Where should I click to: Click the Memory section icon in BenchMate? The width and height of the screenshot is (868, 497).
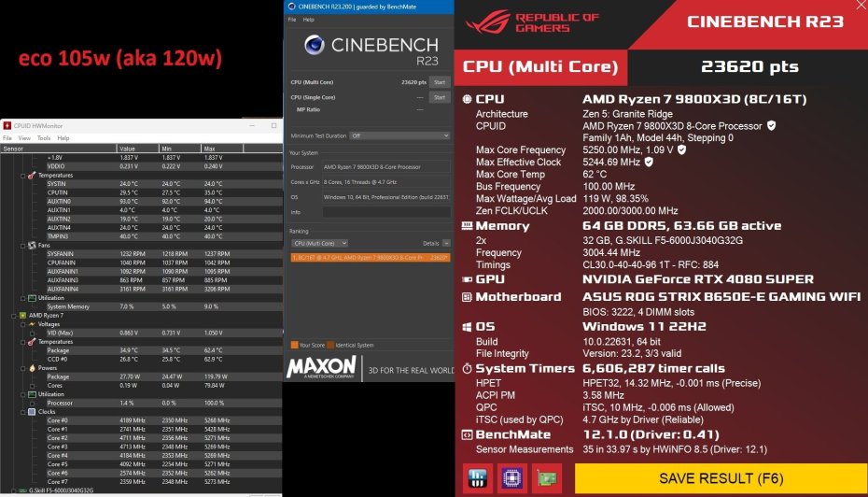pos(467,226)
